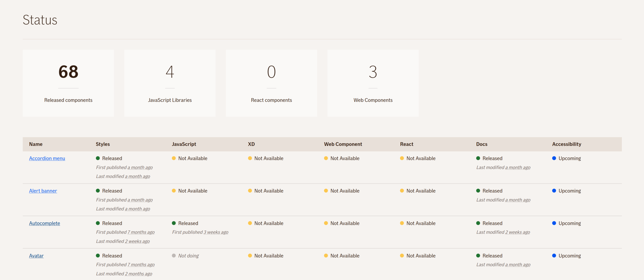Select the 68 Released components card
This screenshot has height=280, width=644.
68,83
